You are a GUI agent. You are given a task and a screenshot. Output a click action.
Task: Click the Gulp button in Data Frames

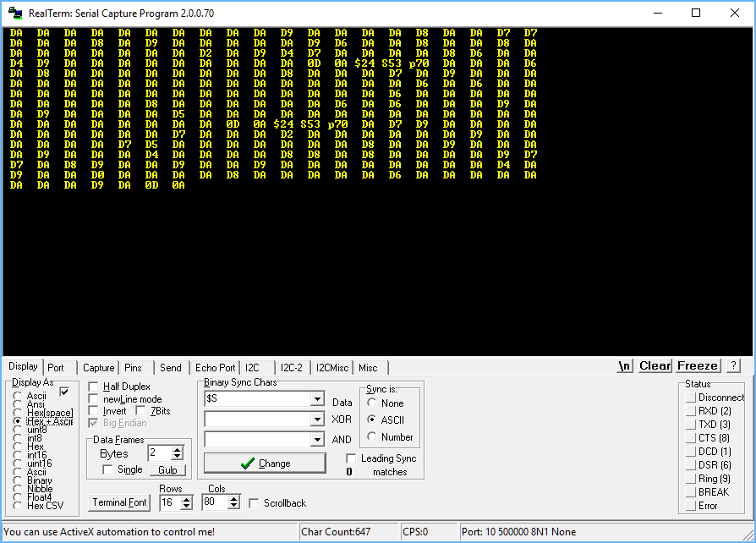pyautogui.click(x=167, y=469)
